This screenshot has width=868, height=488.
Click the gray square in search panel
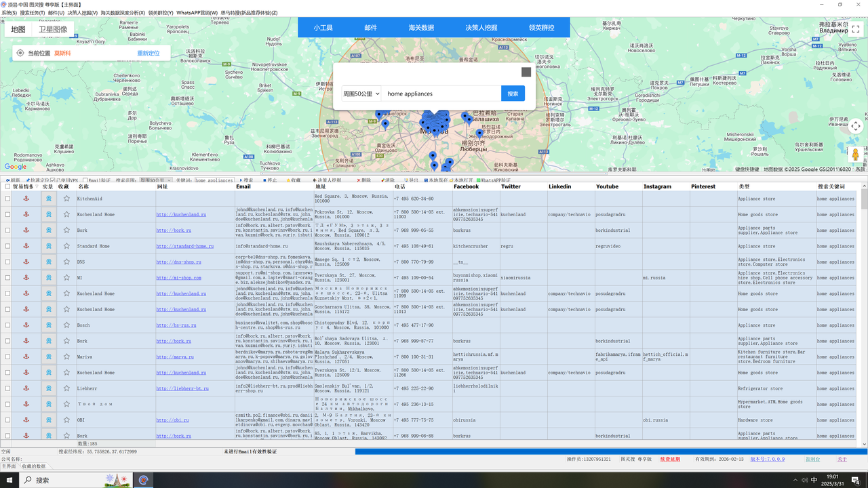coord(526,72)
